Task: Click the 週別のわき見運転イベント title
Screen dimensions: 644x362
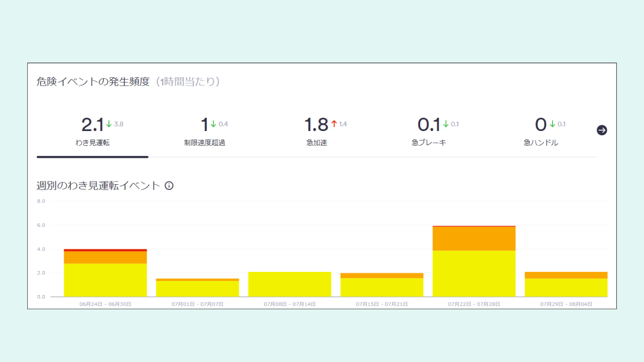Action: 99,186
